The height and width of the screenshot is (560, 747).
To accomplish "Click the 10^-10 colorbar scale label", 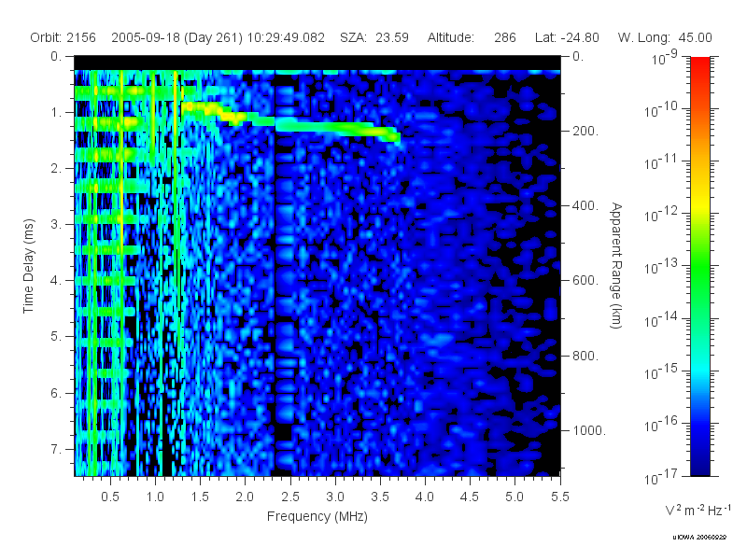I will pyautogui.click(x=660, y=110).
